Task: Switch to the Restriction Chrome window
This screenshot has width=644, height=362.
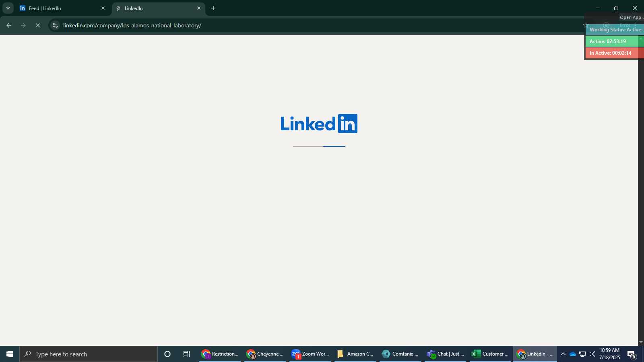Action: [220, 354]
